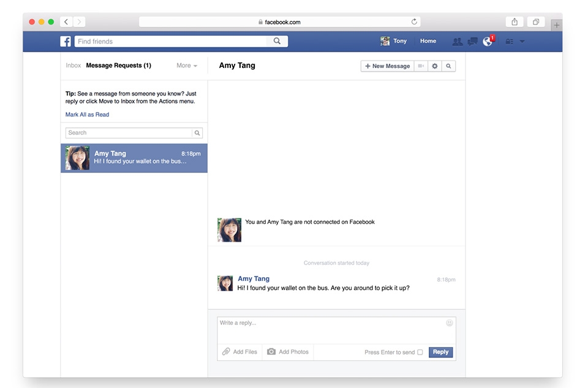The image size is (588, 388).
Task: Expand the account dropdown arrow
Action: [x=522, y=42]
